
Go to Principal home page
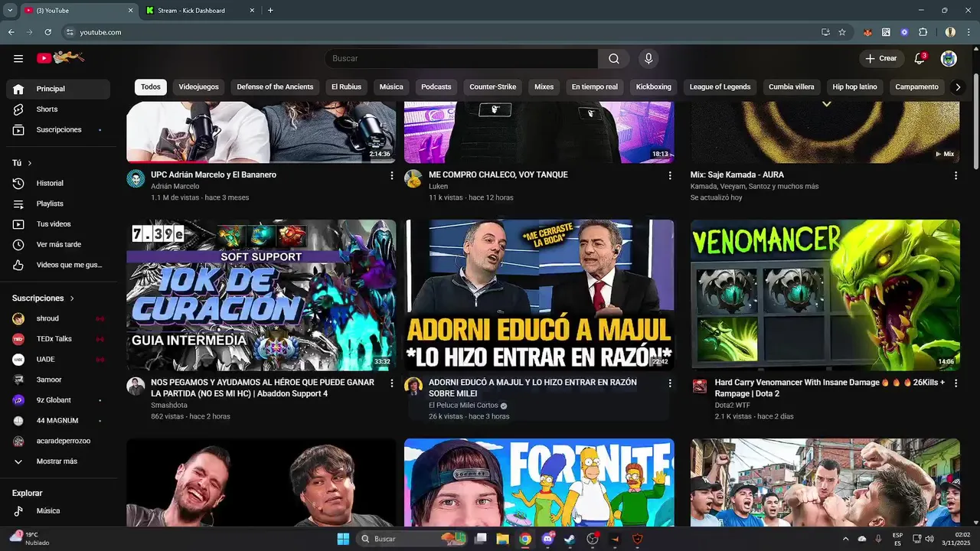[58, 89]
